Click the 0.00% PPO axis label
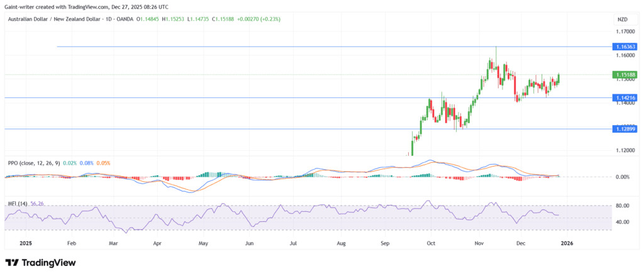 tap(623, 177)
